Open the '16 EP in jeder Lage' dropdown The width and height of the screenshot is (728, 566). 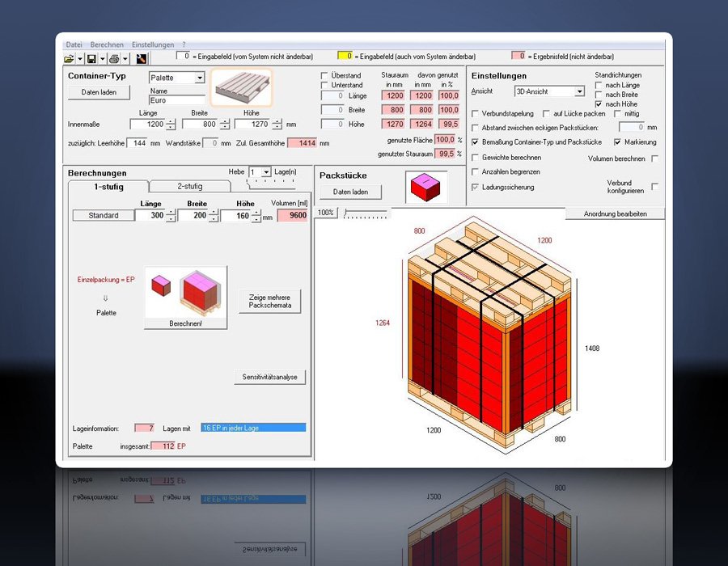tap(253, 428)
